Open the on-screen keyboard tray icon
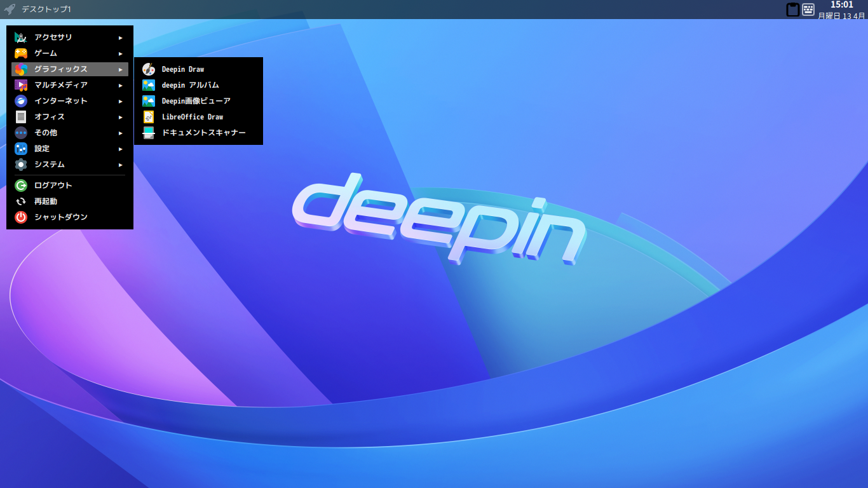 pos(808,10)
